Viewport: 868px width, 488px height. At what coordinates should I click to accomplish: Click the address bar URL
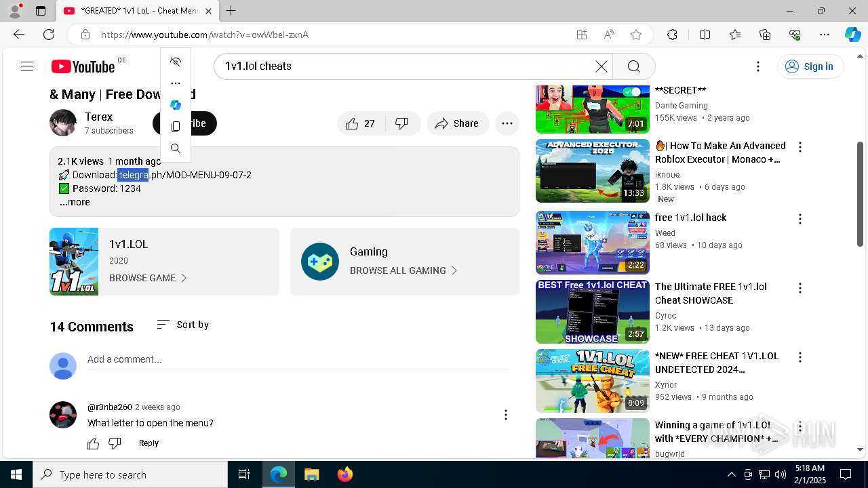pyautogui.click(x=205, y=35)
